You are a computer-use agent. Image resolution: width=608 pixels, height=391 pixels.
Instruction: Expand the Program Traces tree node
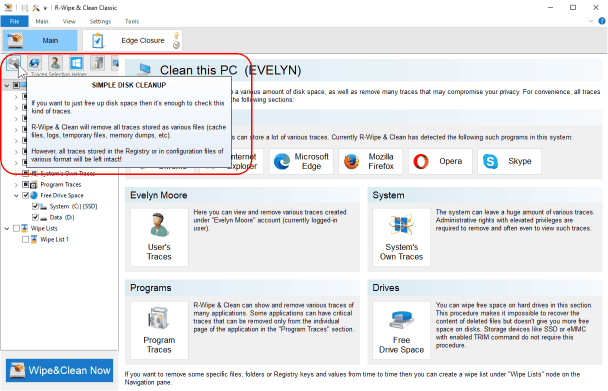click(16, 185)
